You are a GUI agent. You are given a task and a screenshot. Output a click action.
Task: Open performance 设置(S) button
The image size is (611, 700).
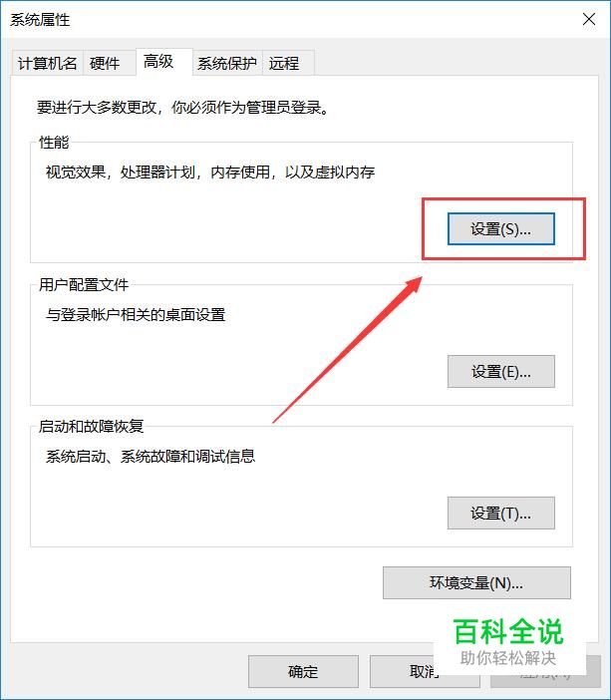tap(500, 229)
